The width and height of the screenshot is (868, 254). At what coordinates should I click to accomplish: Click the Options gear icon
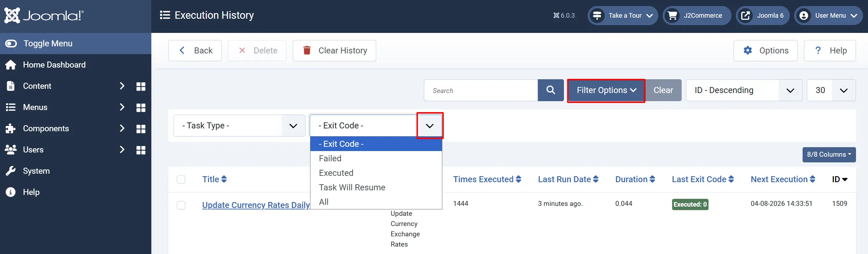point(748,51)
